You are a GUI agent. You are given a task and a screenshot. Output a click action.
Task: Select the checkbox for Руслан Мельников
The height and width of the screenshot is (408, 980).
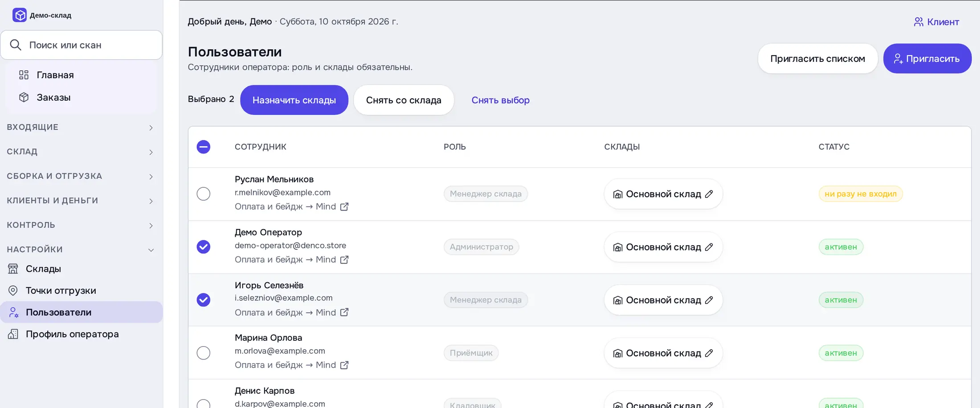click(204, 194)
